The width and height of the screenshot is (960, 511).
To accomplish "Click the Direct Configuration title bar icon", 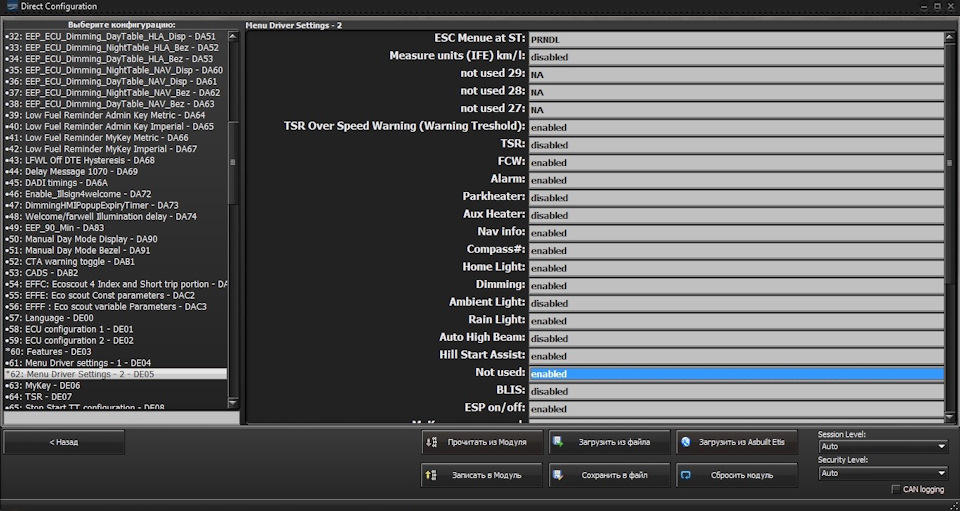I will tap(11, 6).
